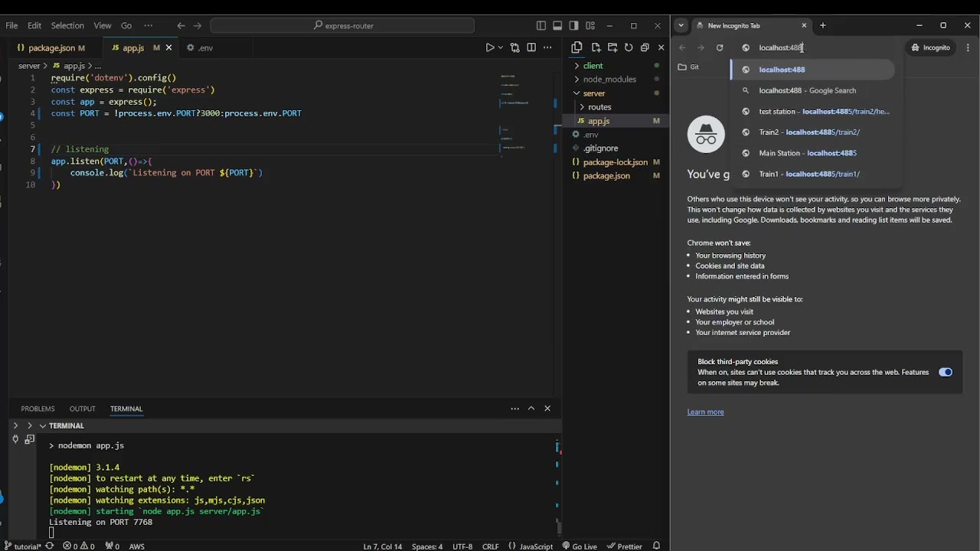Close the terminal panel

click(547, 409)
